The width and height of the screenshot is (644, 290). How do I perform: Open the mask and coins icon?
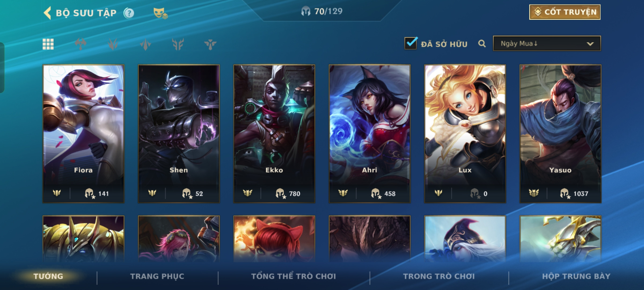(x=160, y=13)
